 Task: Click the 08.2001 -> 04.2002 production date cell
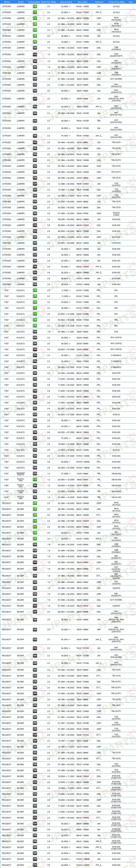66,612
